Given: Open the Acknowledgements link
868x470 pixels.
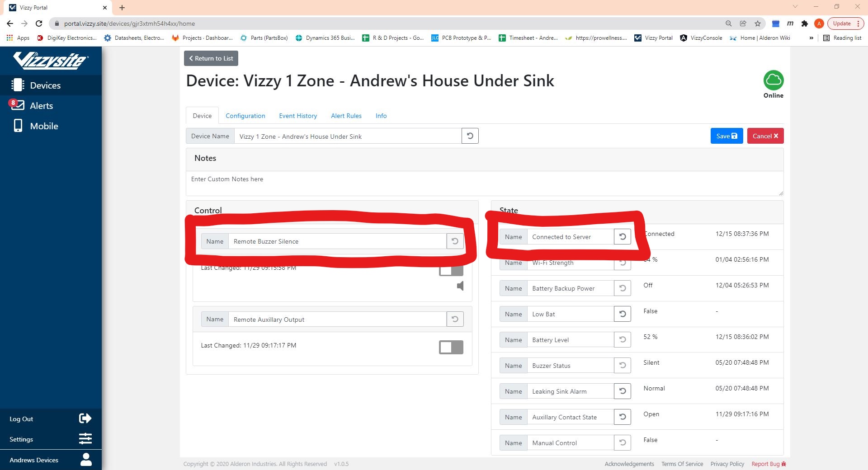Looking at the screenshot, I should click(x=629, y=464).
